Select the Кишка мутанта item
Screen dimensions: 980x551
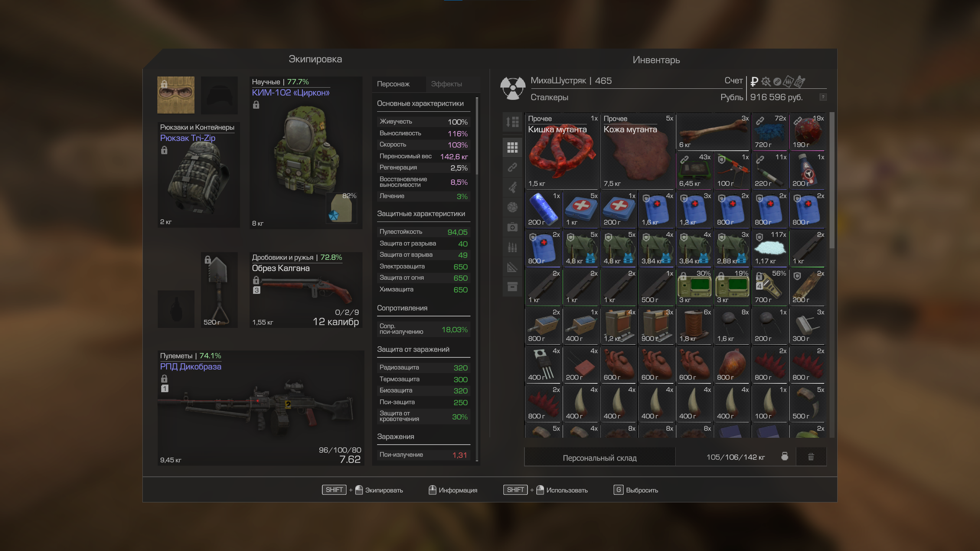click(x=562, y=151)
